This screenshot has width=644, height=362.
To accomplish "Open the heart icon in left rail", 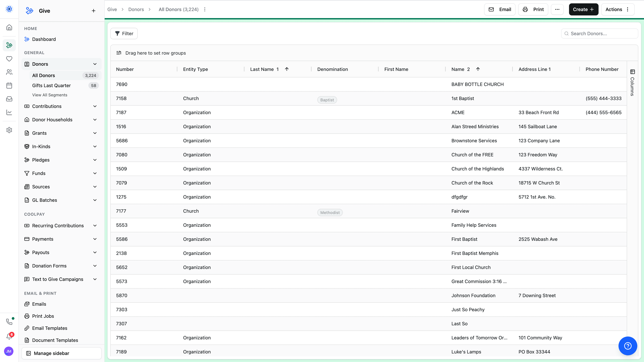I will coord(9,59).
